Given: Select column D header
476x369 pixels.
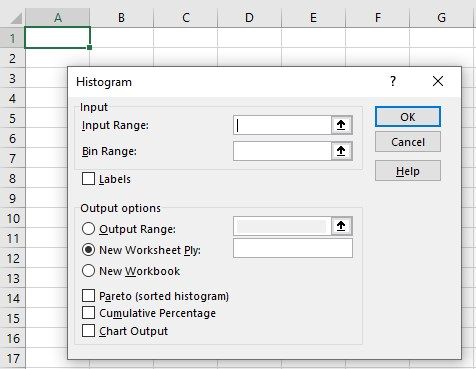Looking at the screenshot, I should point(249,18).
